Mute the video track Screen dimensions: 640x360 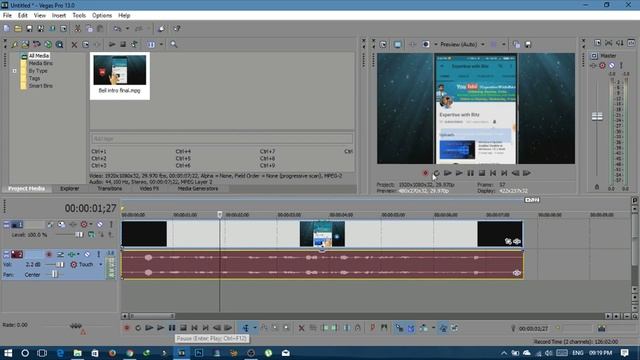point(100,224)
